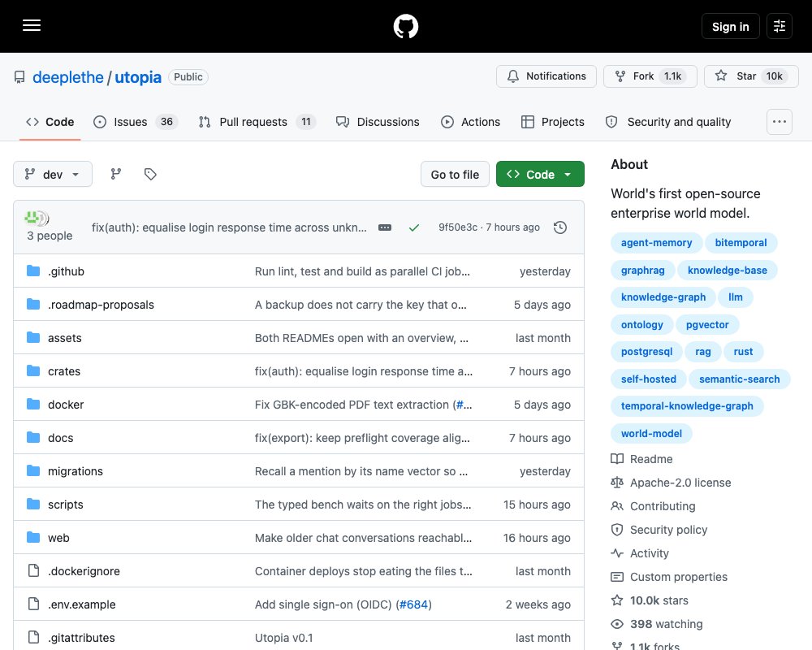Open the utopia repository link
The width and height of the screenshot is (812, 650).
pyautogui.click(x=138, y=77)
